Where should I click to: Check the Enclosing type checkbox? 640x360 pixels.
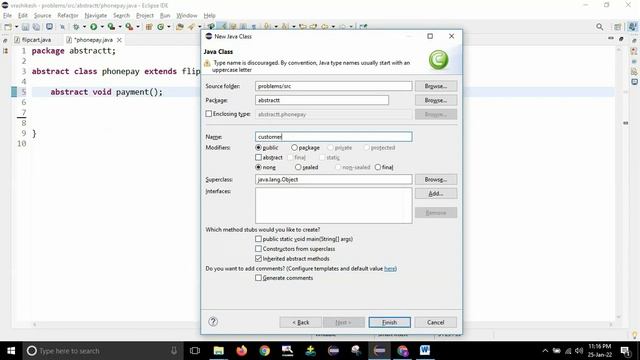(x=209, y=114)
